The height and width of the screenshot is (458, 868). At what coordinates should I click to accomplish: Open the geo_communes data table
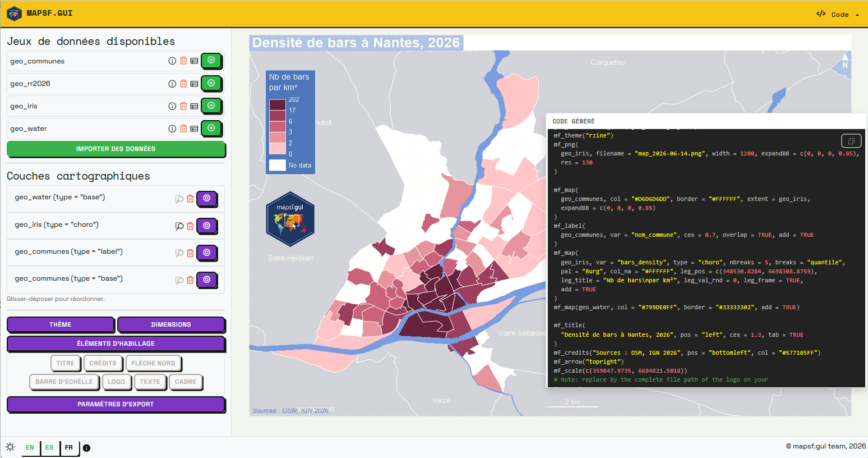194,61
